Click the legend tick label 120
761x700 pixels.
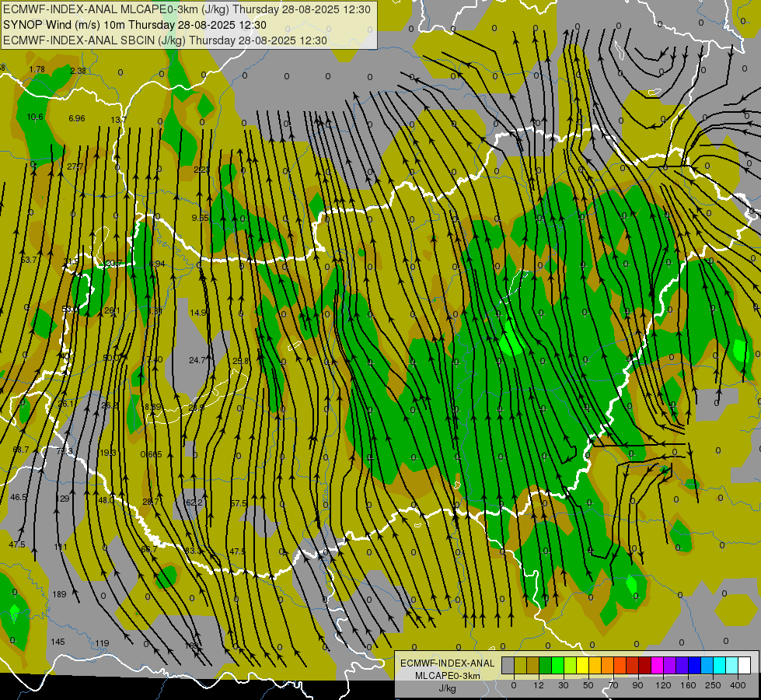(663, 685)
